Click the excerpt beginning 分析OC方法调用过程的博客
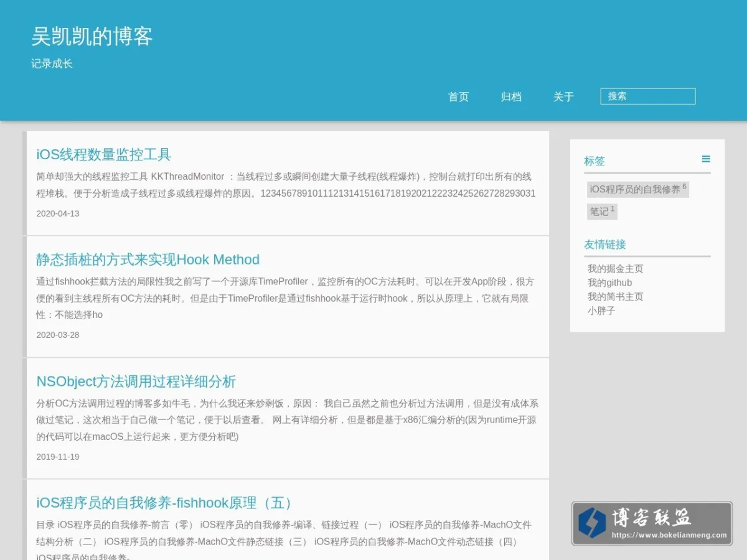This screenshot has height=560, width=747. (286, 420)
